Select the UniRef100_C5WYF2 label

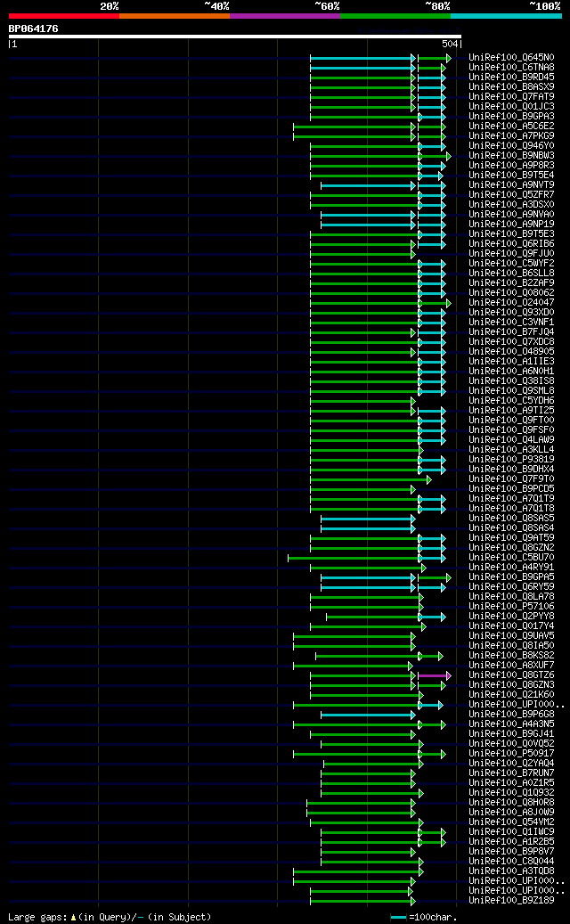coord(511,264)
